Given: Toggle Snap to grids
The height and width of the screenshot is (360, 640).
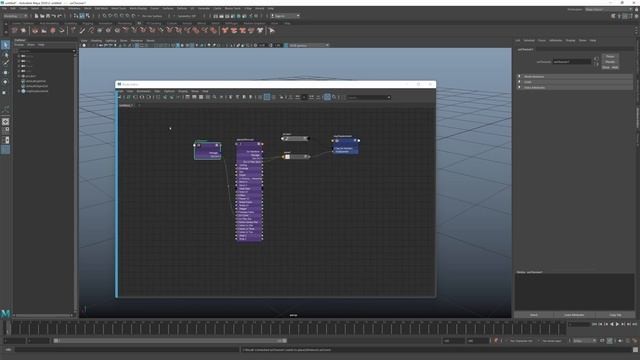Looking at the screenshot, I should click(104, 16).
